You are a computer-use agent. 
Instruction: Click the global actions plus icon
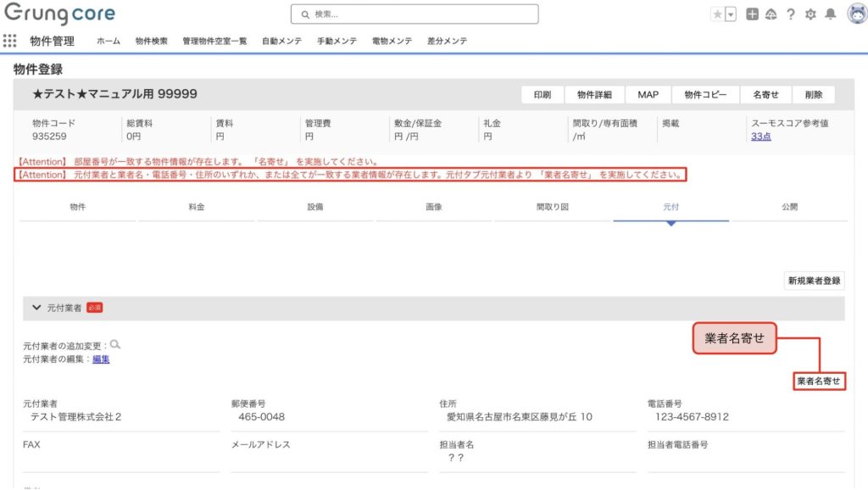(x=752, y=14)
